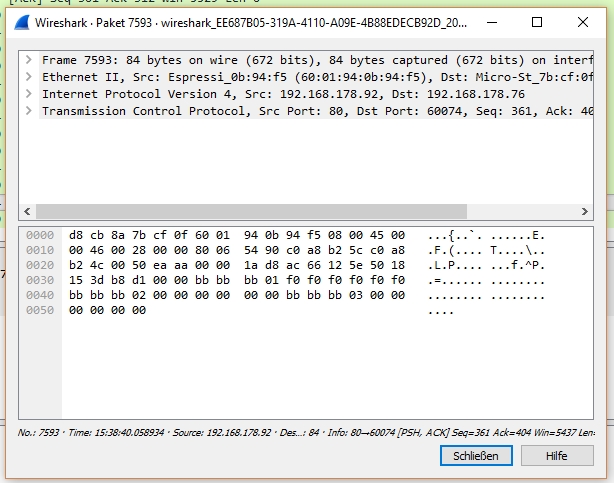Select the Frame 7593 line text

click(x=317, y=60)
